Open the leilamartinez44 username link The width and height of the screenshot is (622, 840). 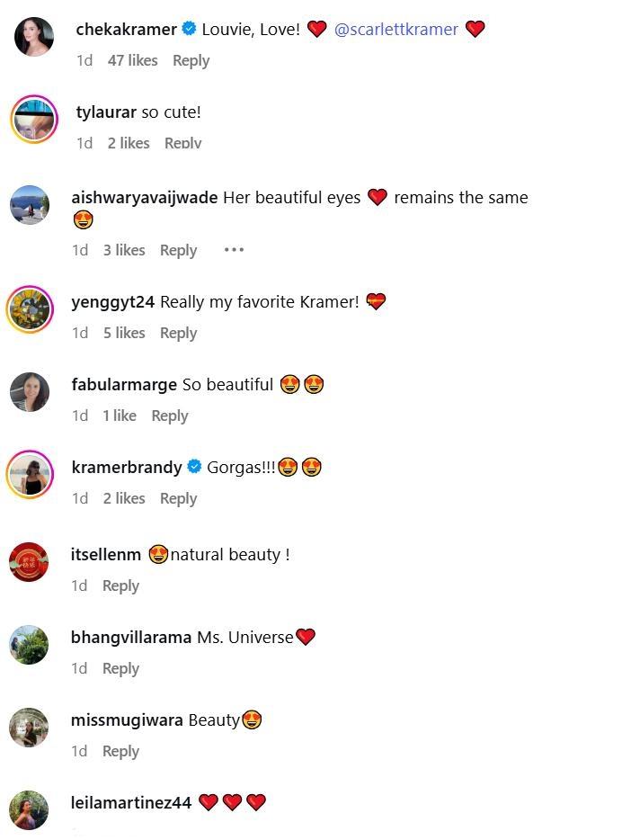131,802
